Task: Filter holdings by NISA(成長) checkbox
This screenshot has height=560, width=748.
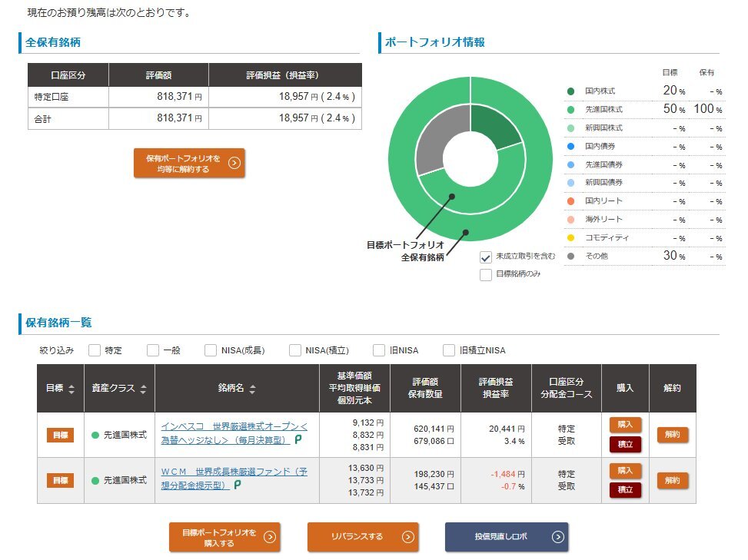Action: (x=211, y=350)
